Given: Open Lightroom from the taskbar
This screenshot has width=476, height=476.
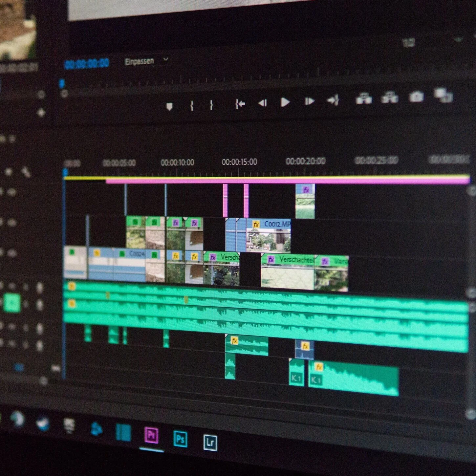Looking at the screenshot, I should pos(210,442).
